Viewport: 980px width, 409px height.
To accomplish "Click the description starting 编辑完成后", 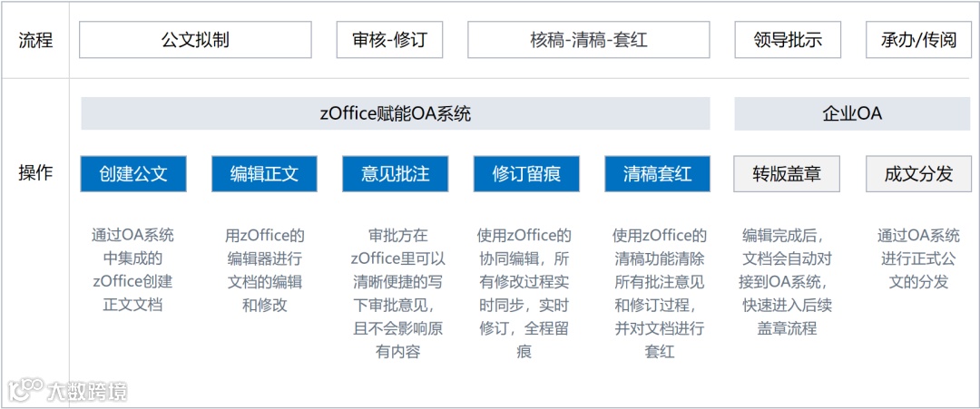I will (787, 282).
